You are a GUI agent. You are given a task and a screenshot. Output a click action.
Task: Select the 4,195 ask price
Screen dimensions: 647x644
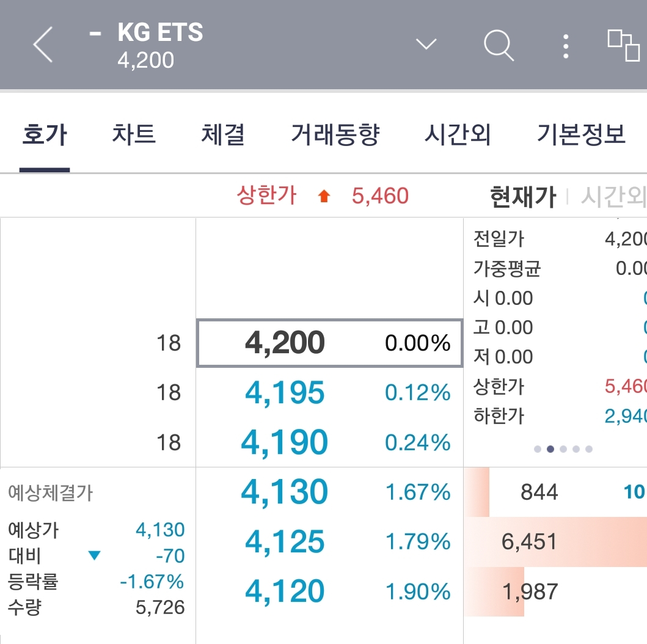click(284, 392)
